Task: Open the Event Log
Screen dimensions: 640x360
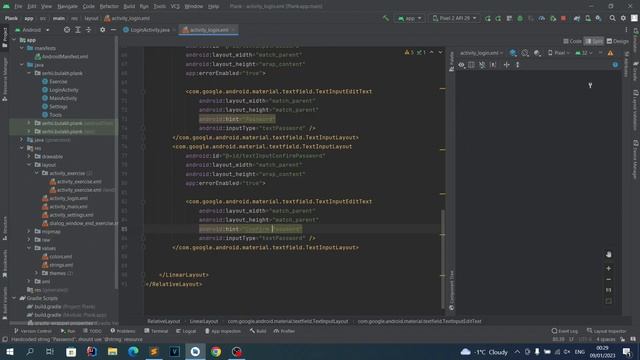Action: coord(564,331)
